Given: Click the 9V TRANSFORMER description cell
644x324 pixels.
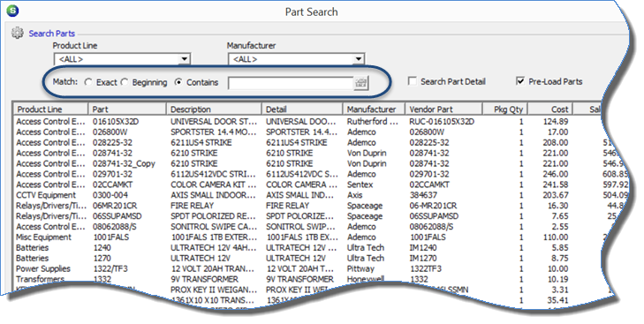Looking at the screenshot, I should [205, 279].
